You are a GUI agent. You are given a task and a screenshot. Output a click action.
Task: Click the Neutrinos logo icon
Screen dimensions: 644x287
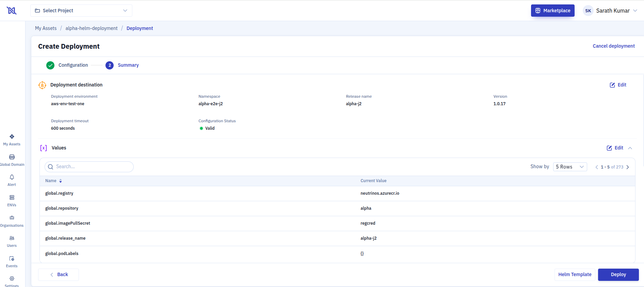click(12, 11)
